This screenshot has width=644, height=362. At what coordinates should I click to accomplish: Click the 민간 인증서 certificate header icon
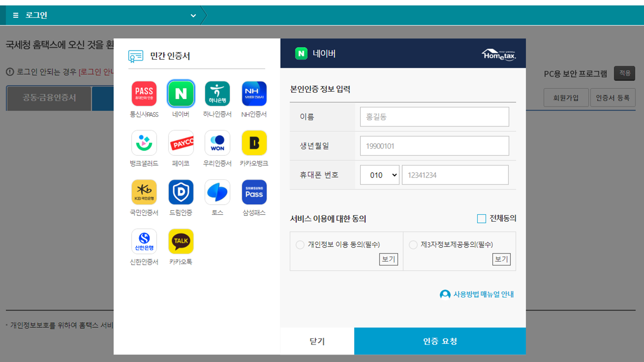pyautogui.click(x=136, y=56)
